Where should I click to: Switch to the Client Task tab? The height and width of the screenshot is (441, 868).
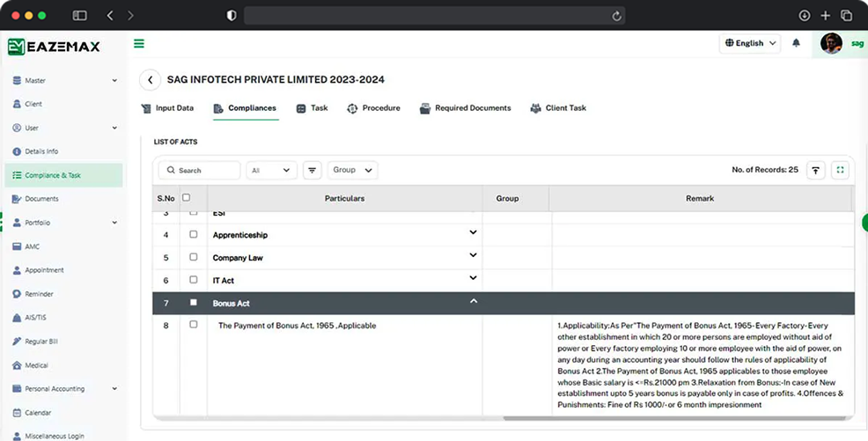[x=558, y=108]
